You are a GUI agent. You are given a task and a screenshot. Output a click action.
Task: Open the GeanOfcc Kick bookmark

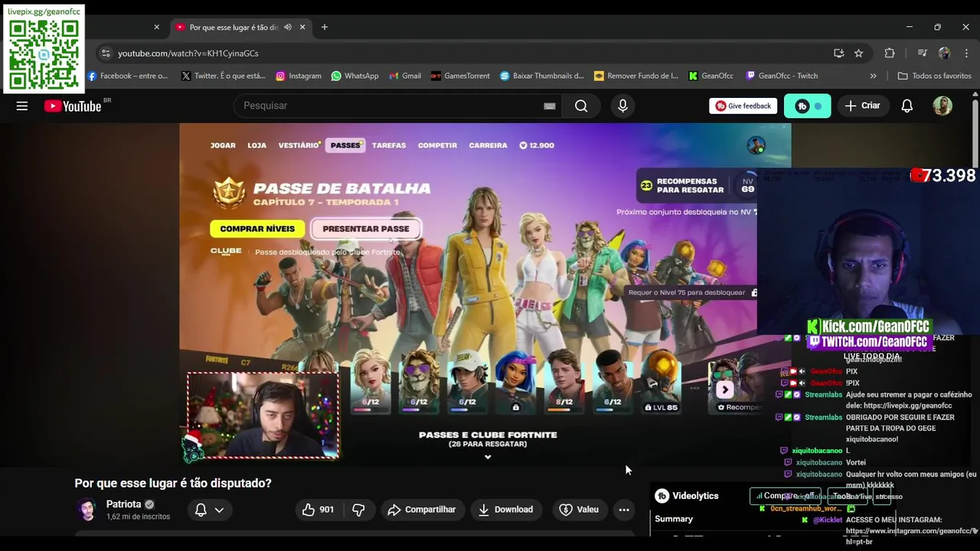coord(710,76)
